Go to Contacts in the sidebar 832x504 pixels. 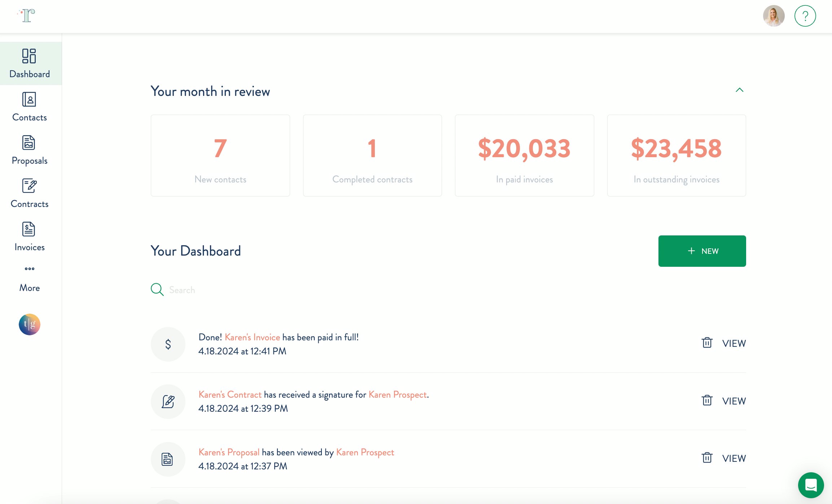pyautogui.click(x=30, y=107)
